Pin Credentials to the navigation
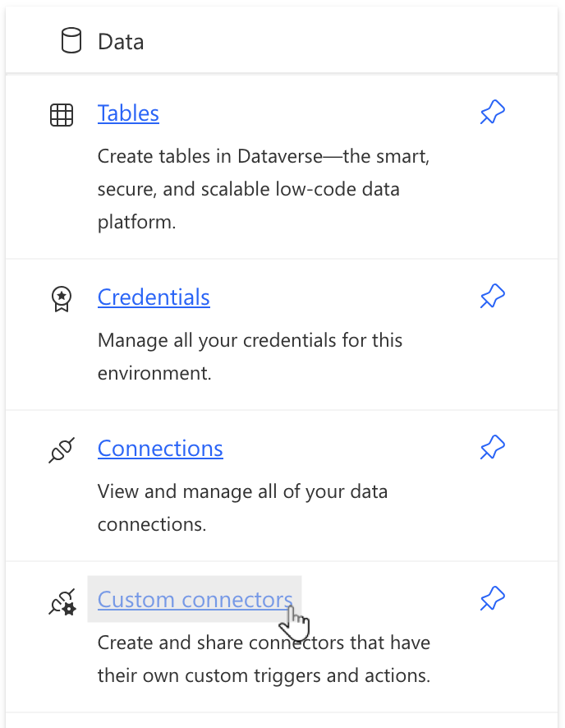The width and height of the screenshot is (565, 728). pos(492,297)
